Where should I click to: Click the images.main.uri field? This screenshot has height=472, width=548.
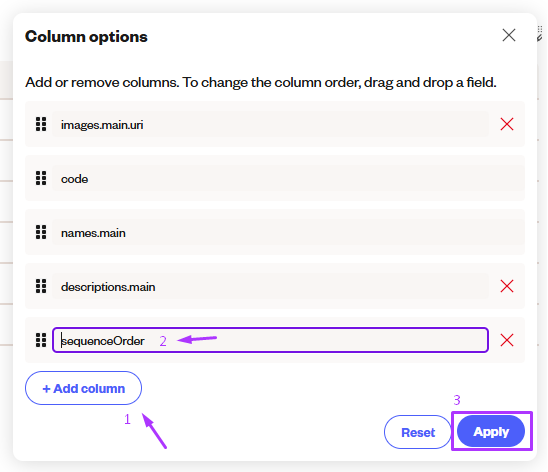point(271,124)
